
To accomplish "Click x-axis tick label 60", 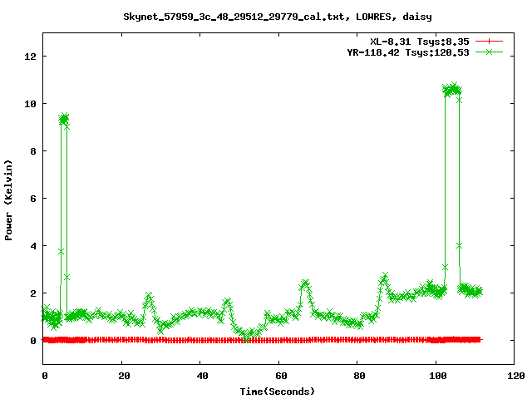I will pos(281,376).
